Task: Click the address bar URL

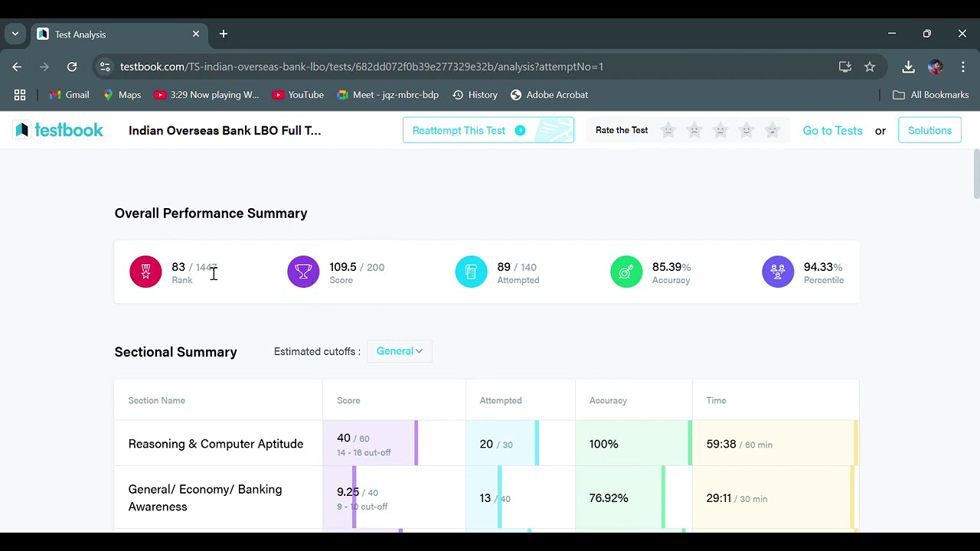Action: [361, 67]
